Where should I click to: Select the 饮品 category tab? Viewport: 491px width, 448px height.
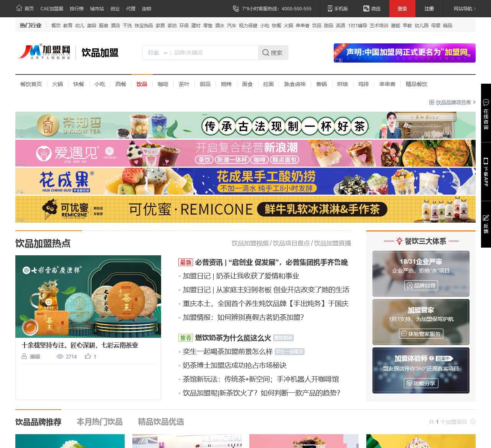point(142,84)
